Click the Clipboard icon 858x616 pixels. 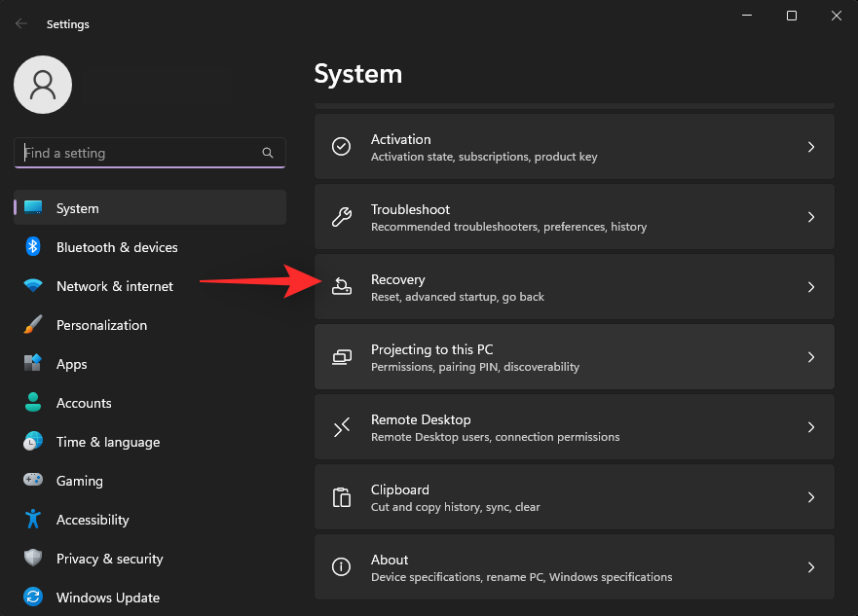click(x=341, y=497)
